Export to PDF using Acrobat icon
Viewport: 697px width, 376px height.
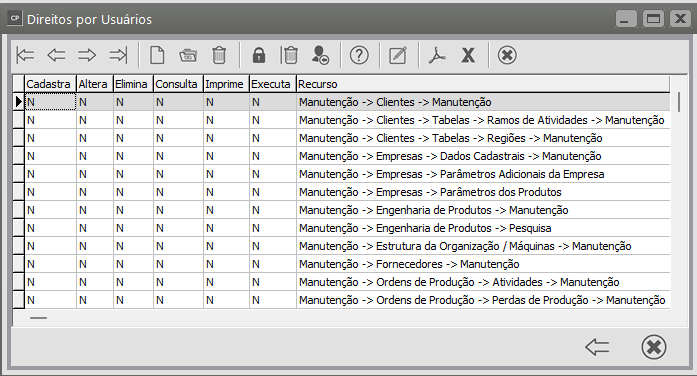point(437,55)
